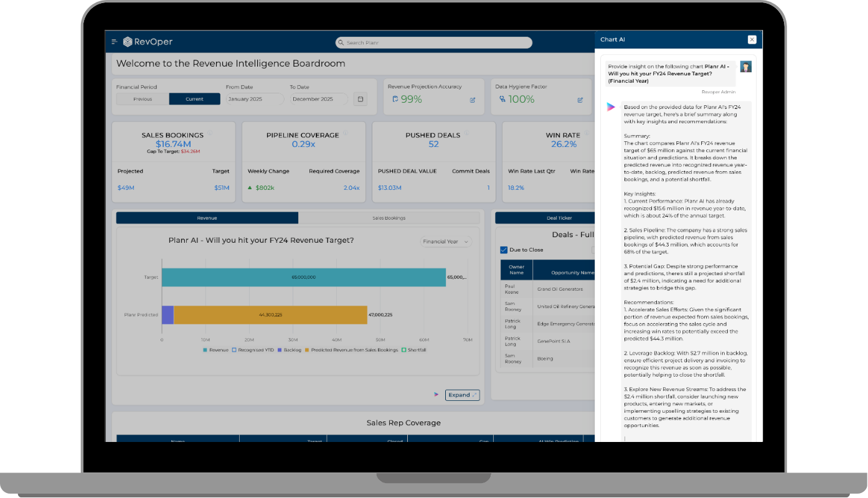The width and height of the screenshot is (868, 498).
Task: Click the Win Rate 26.2% value
Action: (564, 144)
